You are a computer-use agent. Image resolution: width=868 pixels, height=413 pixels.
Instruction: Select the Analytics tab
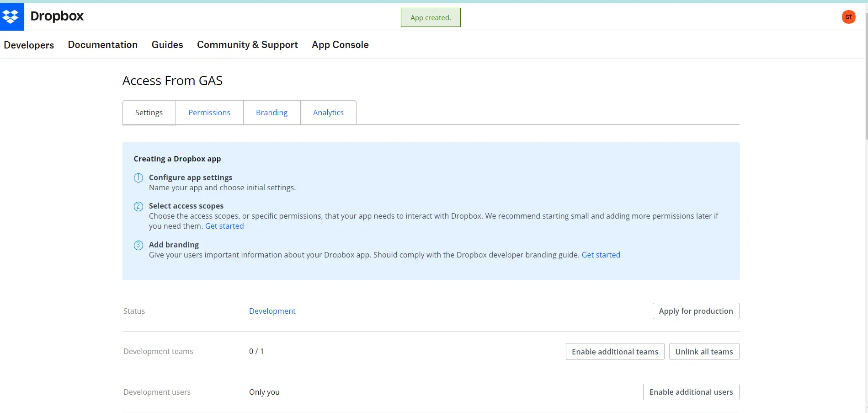(x=328, y=113)
